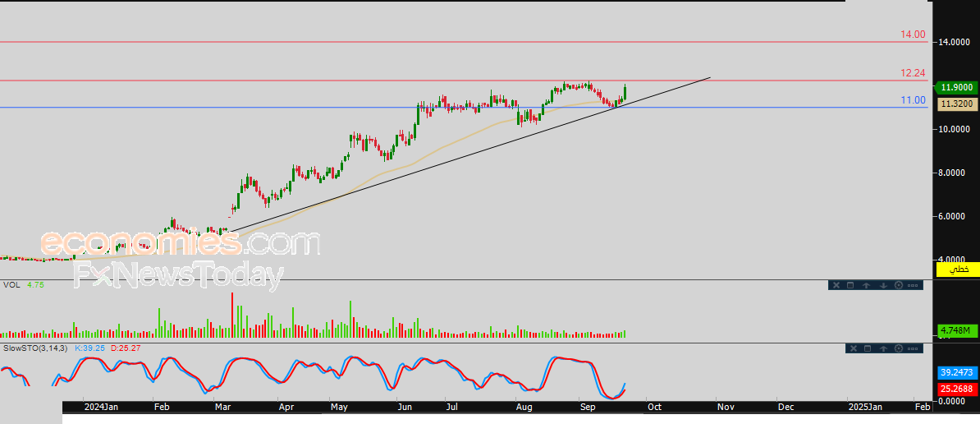This screenshot has width=980, height=424.
Task: Click the 6.0000 price axis value
Action: pyautogui.click(x=955, y=216)
